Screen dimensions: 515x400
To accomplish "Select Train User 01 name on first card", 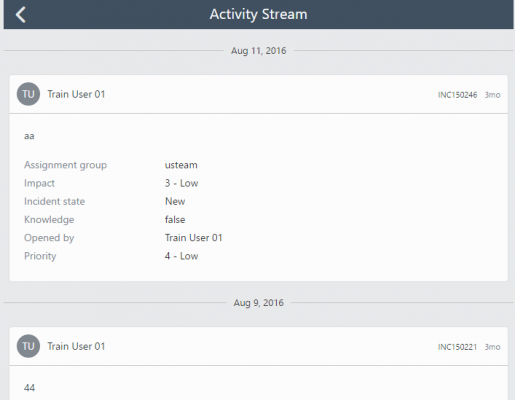I will (76, 94).
